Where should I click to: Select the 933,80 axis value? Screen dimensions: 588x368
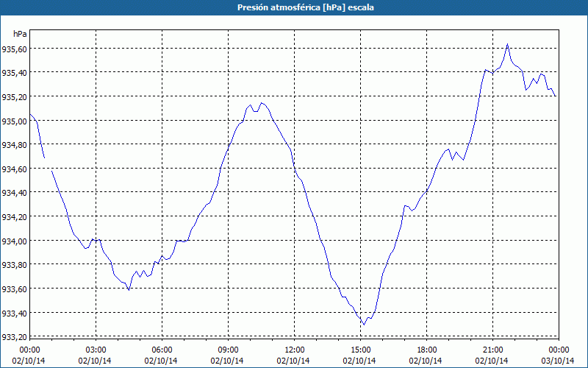(x=14, y=265)
